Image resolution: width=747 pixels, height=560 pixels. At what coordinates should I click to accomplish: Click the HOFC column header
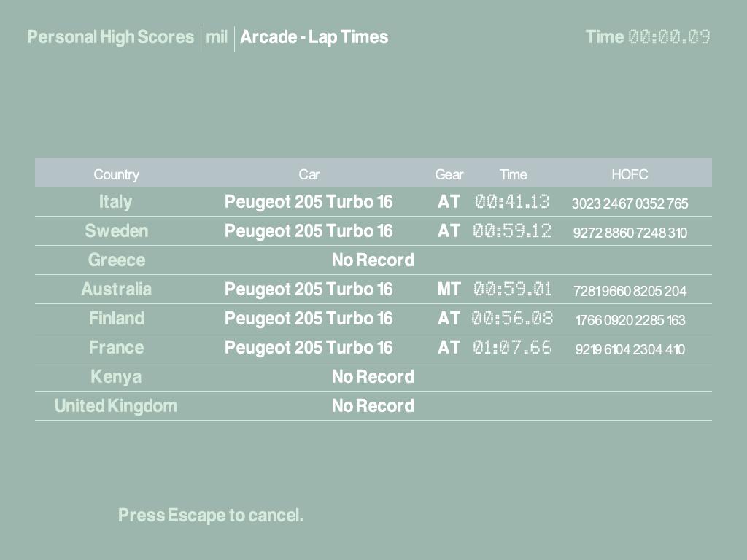tap(630, 174)
